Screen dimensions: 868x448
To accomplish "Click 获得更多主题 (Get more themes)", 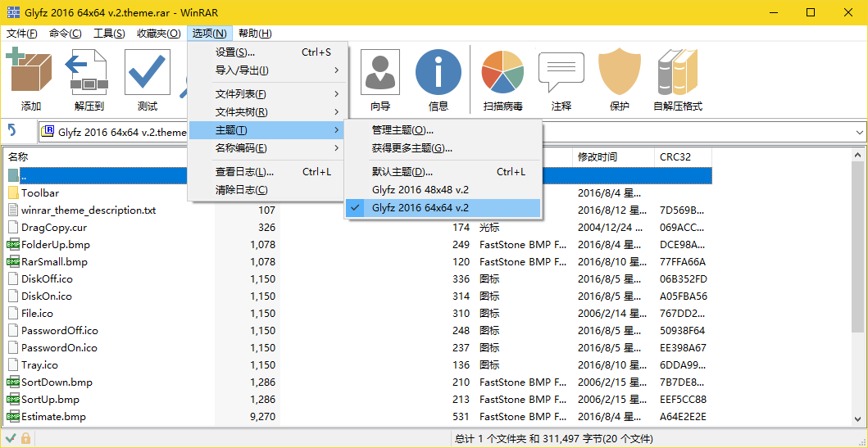I will click(x=411, y=148).
